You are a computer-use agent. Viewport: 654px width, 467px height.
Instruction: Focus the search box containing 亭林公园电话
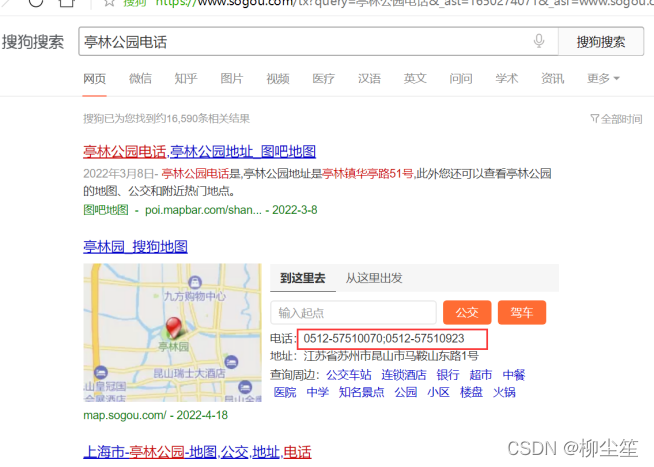coord(318,41)
